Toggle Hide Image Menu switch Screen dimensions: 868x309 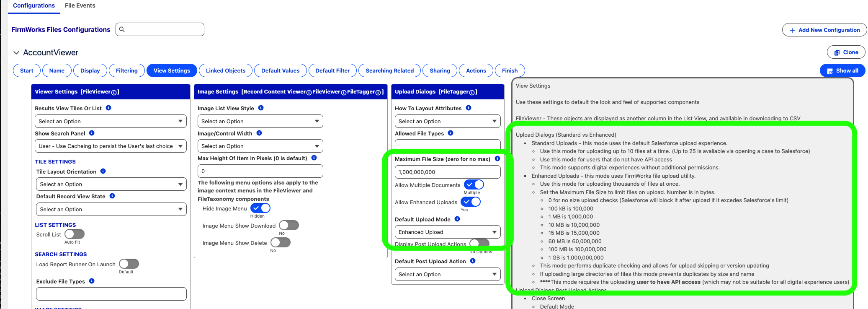pyautogui.click(x=260, y=208)
